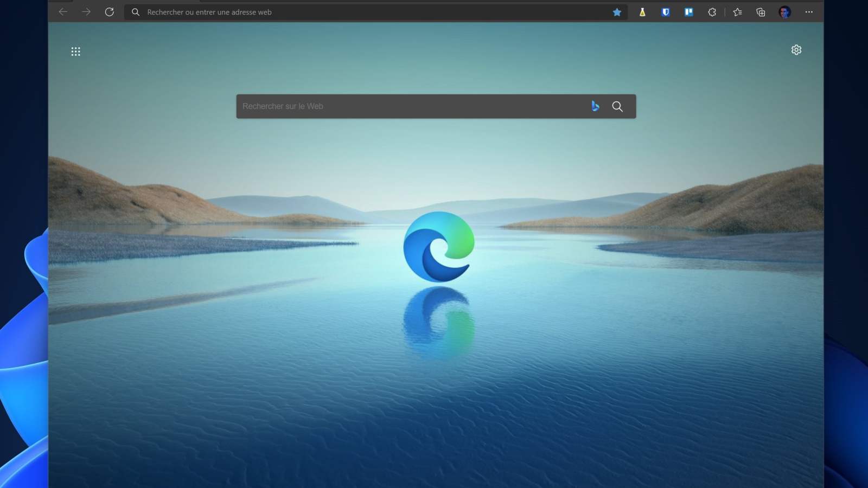Open new tab page settings gear
This screenshot has width=868, height=488.
tap(796, 49)
